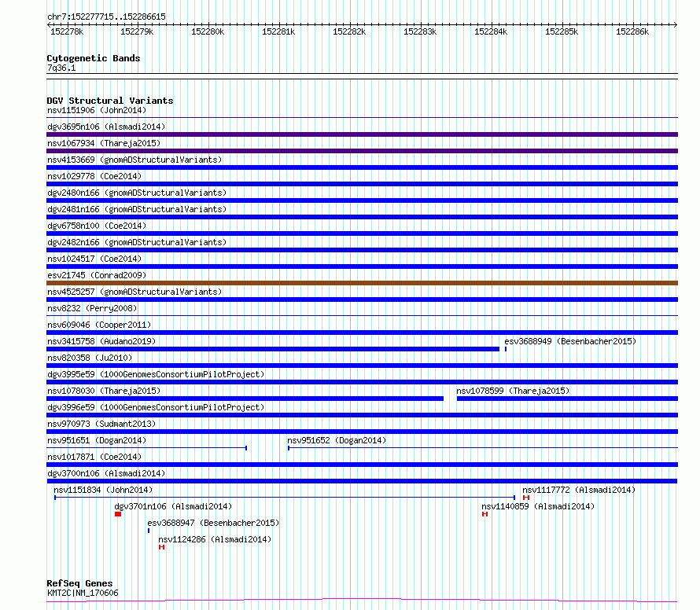This screenshot has height=610, width=700.
Task: Click dgv3701n106 (Alsmadi2014) label
Action: [173, 506]
